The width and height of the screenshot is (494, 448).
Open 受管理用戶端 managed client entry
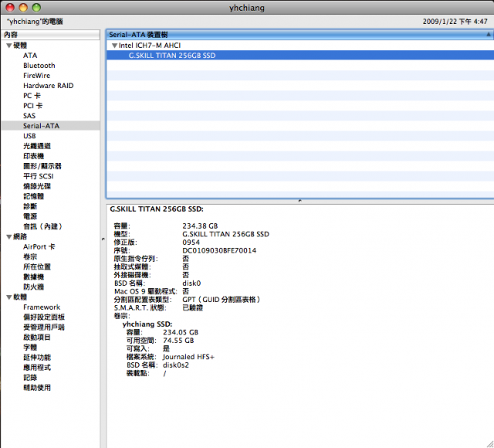(x=44, y=328)
